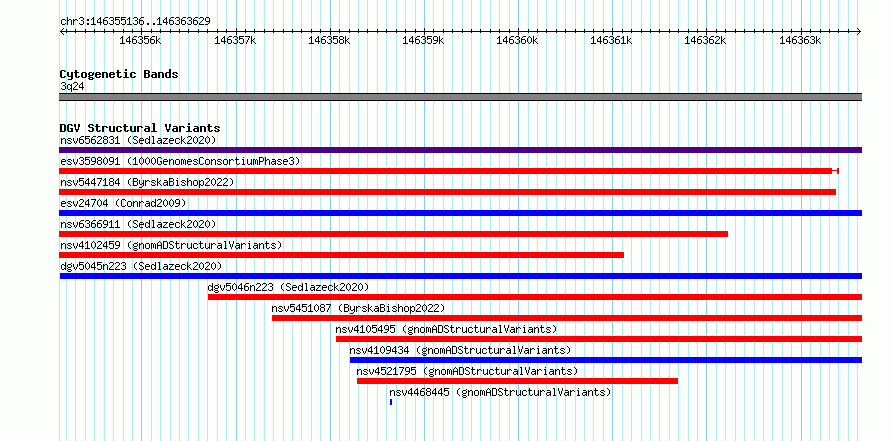This screenshot has width=890, height=441.
Task: Click the 3q24 band label
Action: (x=72, y=86)
